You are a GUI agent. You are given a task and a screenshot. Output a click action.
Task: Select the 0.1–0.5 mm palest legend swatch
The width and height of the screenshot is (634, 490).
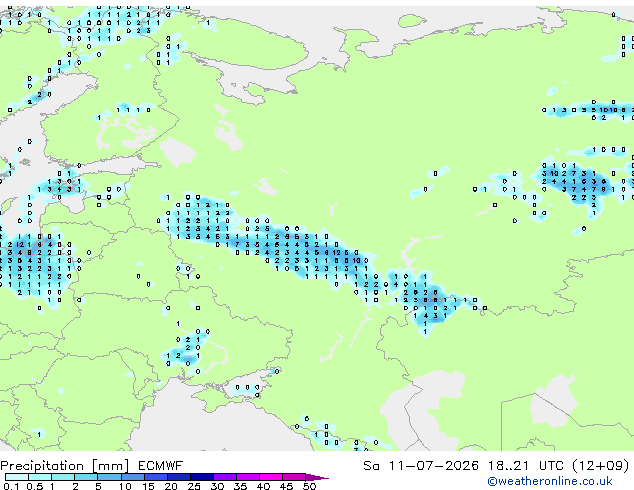point(17,477)
